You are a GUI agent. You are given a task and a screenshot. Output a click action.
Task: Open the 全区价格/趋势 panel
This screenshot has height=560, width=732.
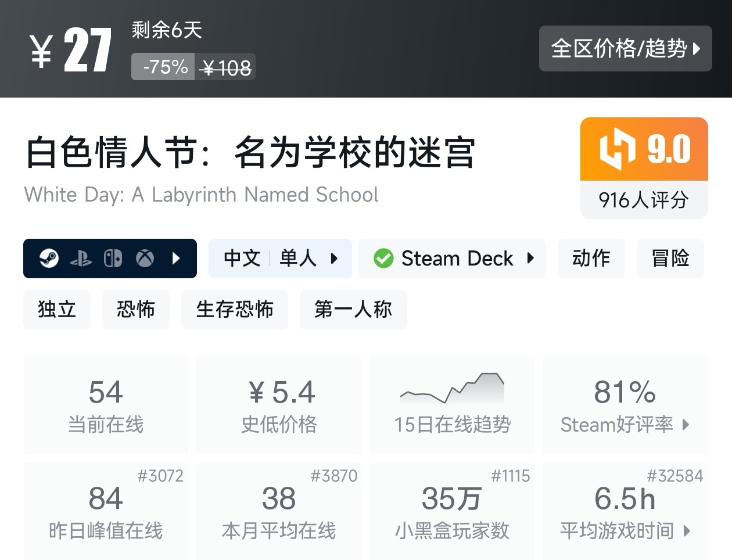[x=625, y=49]
